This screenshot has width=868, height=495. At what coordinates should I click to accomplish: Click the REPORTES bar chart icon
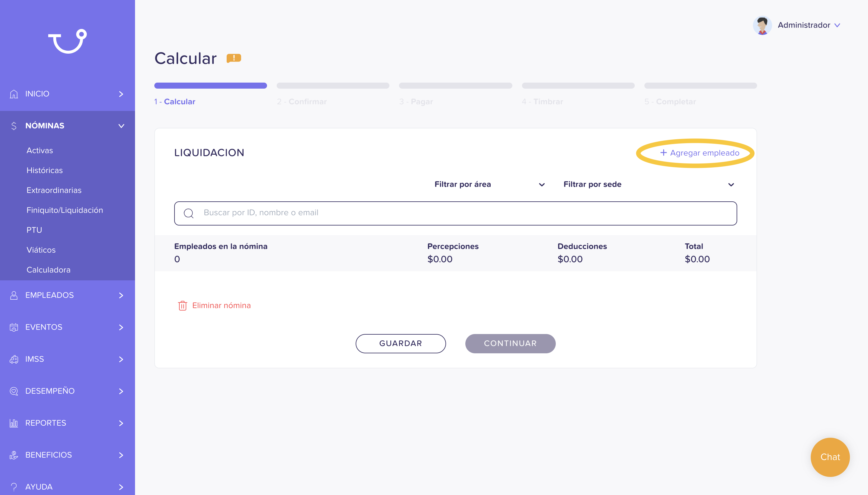[14, 423]
